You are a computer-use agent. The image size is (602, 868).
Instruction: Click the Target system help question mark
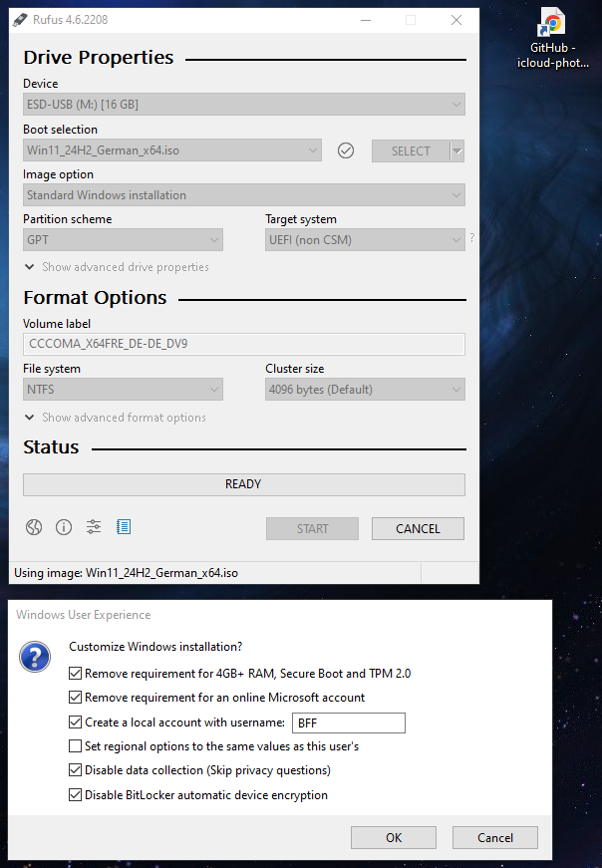(x=471, y=237)
